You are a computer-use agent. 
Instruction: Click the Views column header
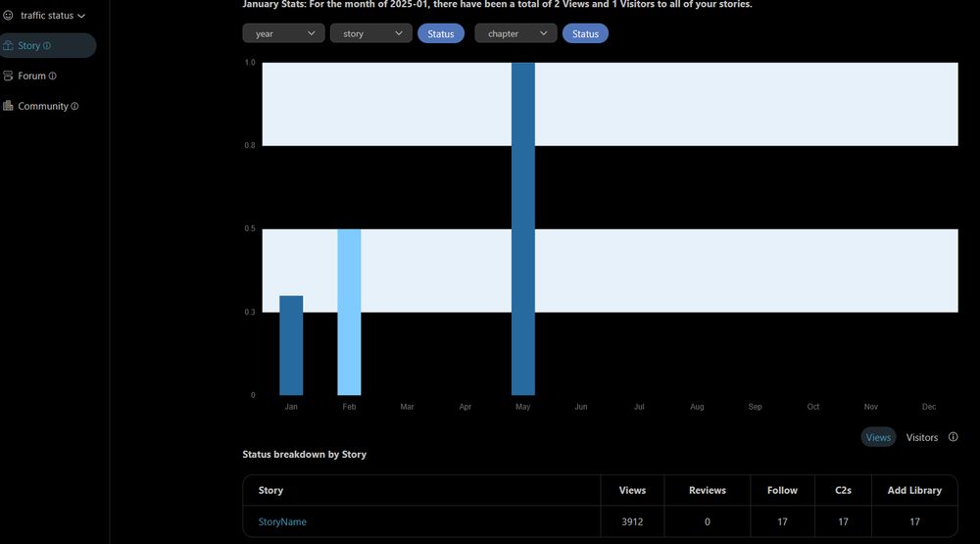(x=632, y=490)
